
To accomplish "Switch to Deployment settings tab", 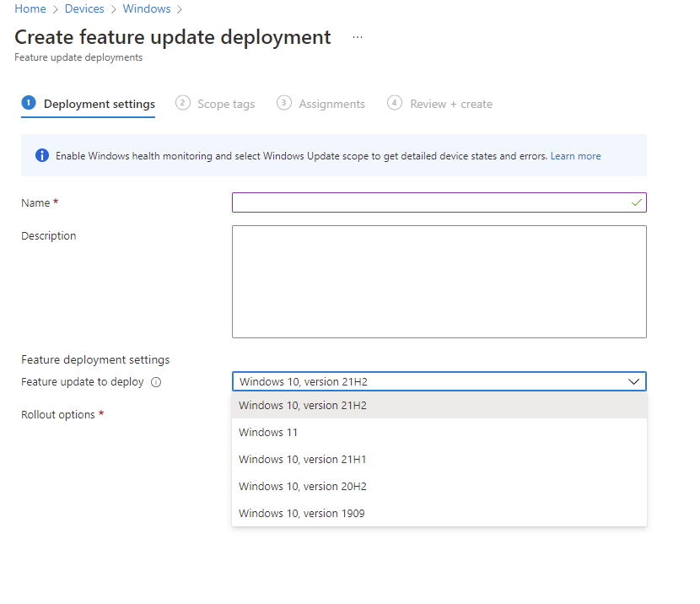I will coord(89,104).
